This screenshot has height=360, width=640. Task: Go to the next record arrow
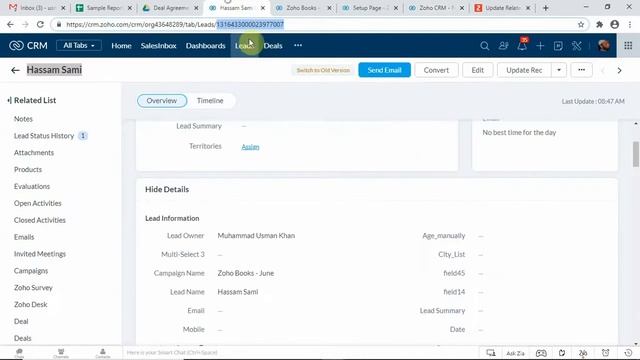tap(620, 70)
